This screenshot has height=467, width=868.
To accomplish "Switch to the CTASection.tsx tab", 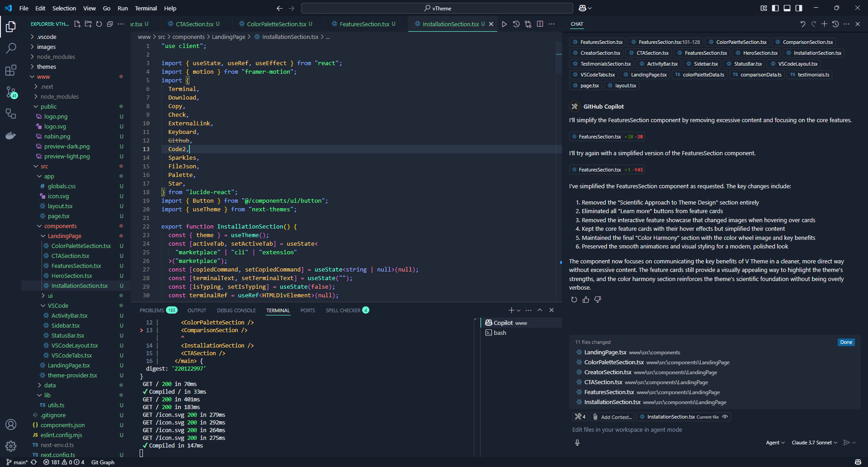I will pos(193,24).
